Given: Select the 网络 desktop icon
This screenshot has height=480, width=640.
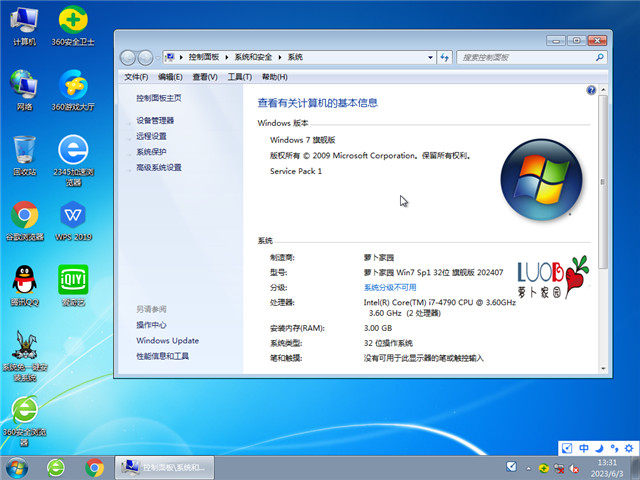Looking at the screenshot, I should [24, 91].
